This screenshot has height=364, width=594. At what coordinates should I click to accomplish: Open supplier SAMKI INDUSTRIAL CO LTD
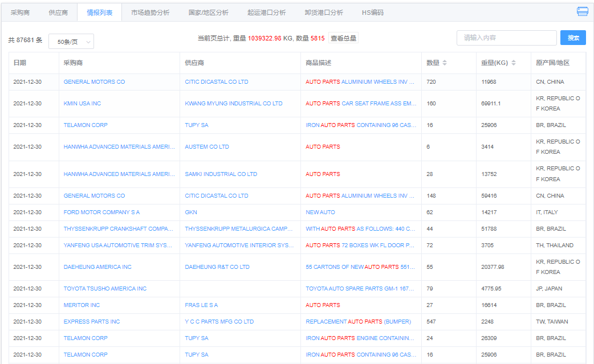click(x=221, y=174)
